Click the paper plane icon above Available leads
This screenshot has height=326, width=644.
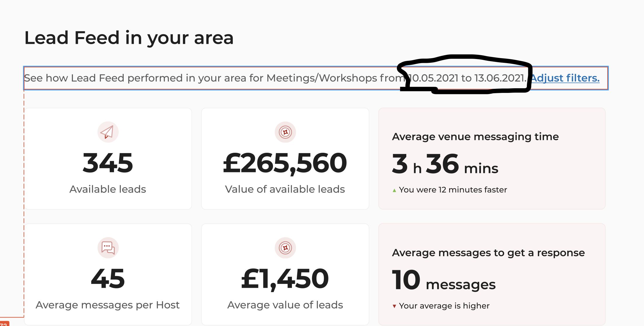pos(108,132)
